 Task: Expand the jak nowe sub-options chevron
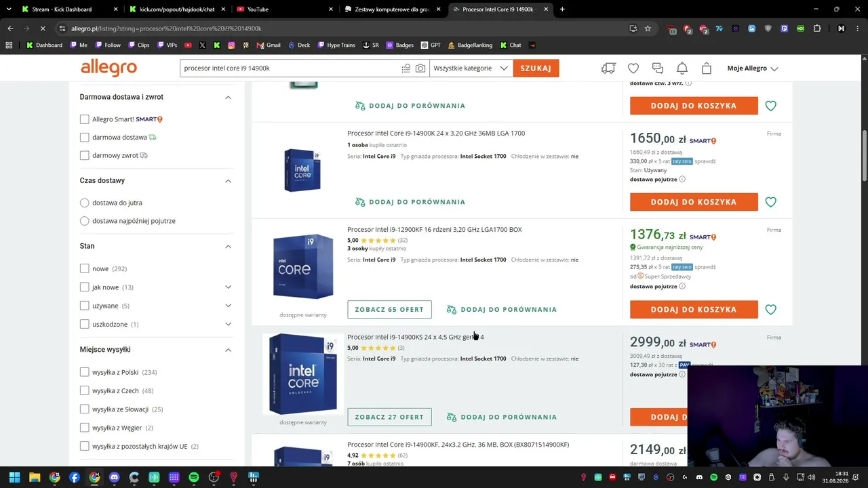tap(228, 287)
